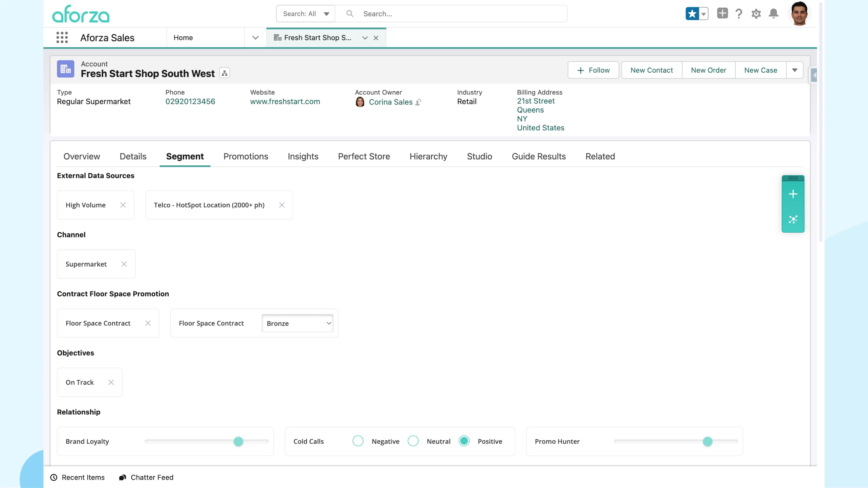Open the Favorites list dropdown arrow

704,14
